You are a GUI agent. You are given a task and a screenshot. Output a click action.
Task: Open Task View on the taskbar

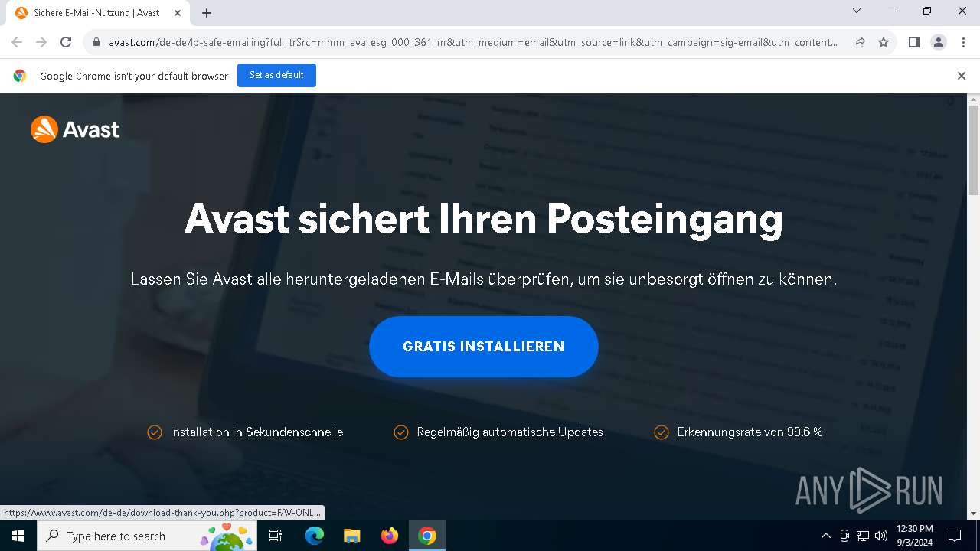pos(276,536)
